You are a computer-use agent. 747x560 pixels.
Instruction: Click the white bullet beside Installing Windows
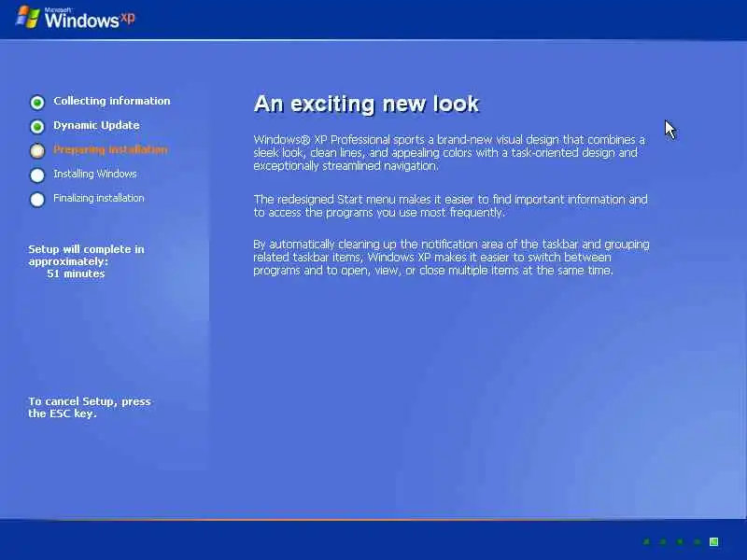click(37, 175)
